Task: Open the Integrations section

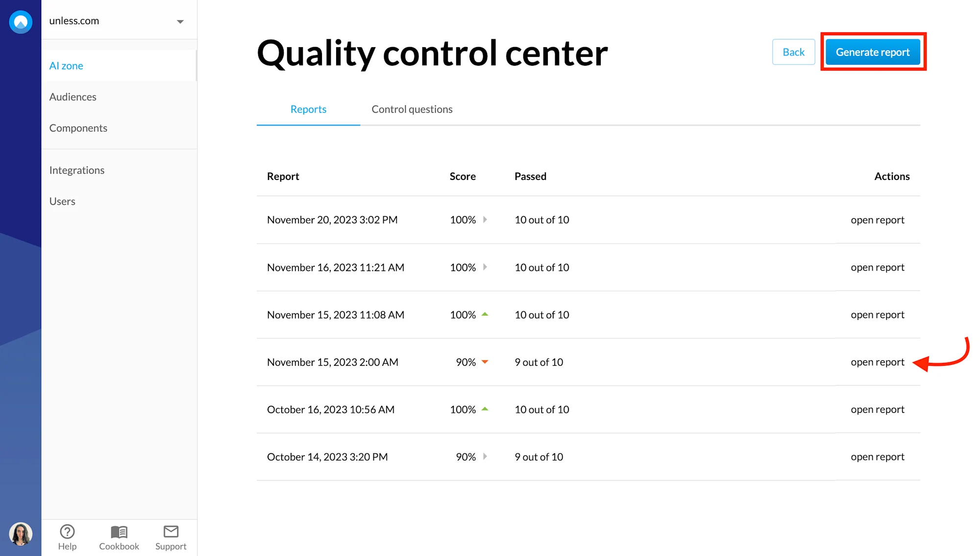Action: pyautogui.click(x=76, y=170)
